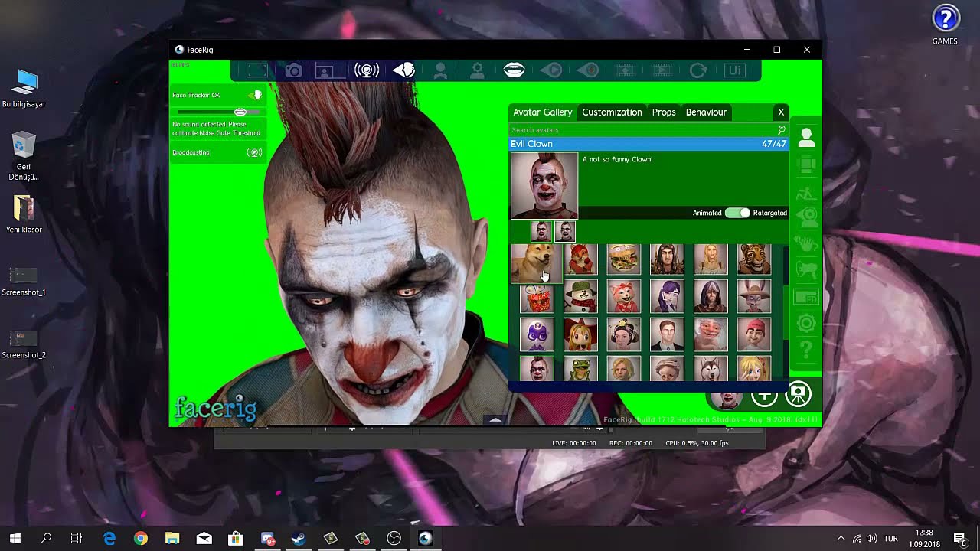
Task: Select the hooded figure avatar
Action: coord(710,297)
